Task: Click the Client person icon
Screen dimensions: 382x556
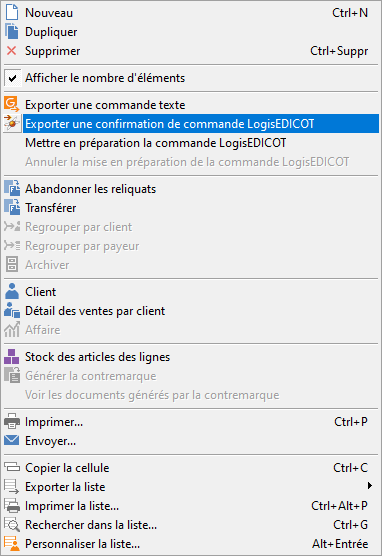Action: pos(12,291)
